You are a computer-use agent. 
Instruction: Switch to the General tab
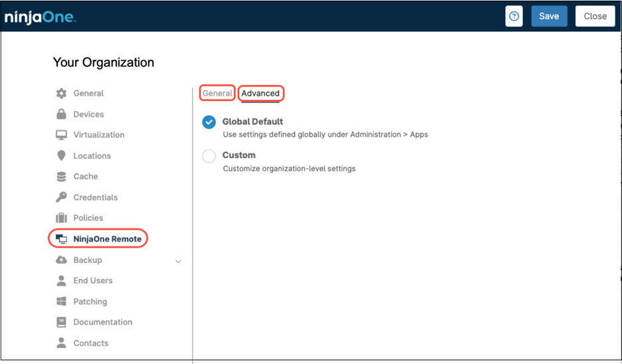217,93
